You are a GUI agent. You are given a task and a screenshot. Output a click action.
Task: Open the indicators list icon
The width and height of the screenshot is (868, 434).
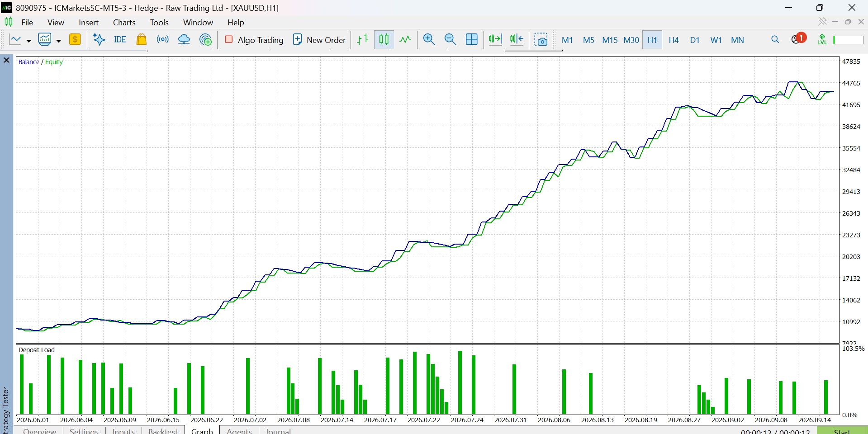45,40
